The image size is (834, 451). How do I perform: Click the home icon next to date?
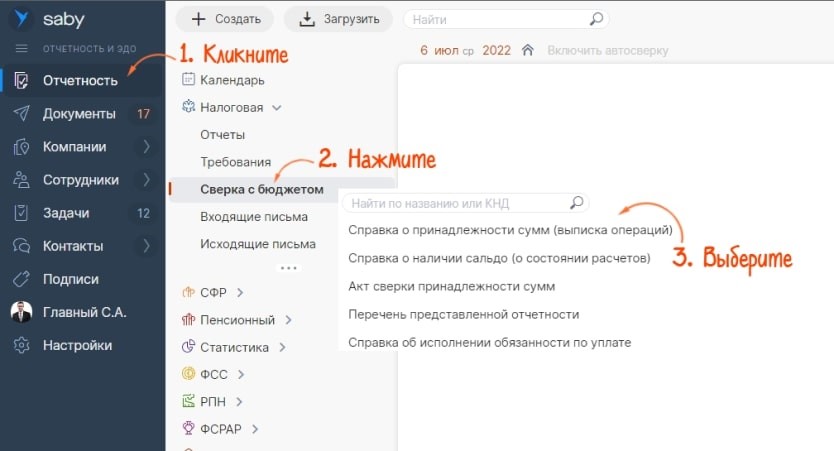click(528, 50)
